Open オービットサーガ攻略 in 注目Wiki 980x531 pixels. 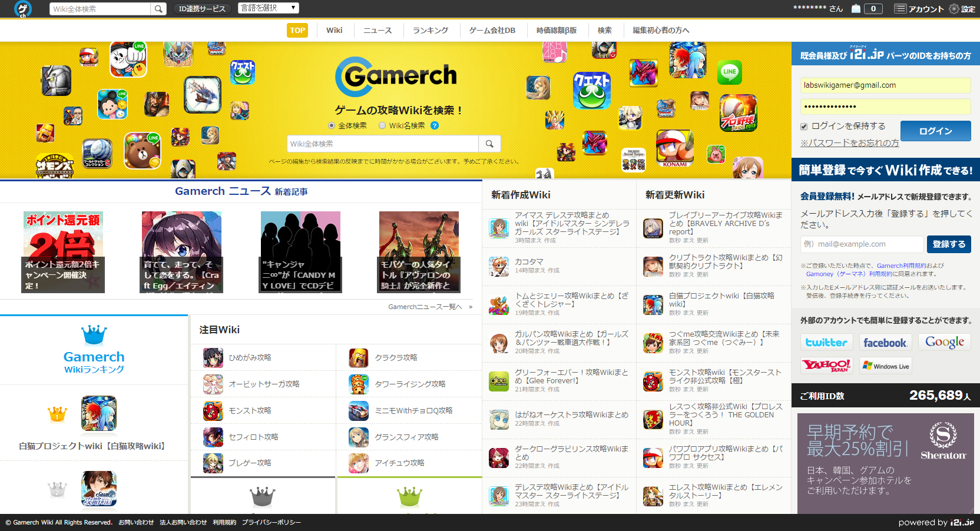[x=263, y=384]
